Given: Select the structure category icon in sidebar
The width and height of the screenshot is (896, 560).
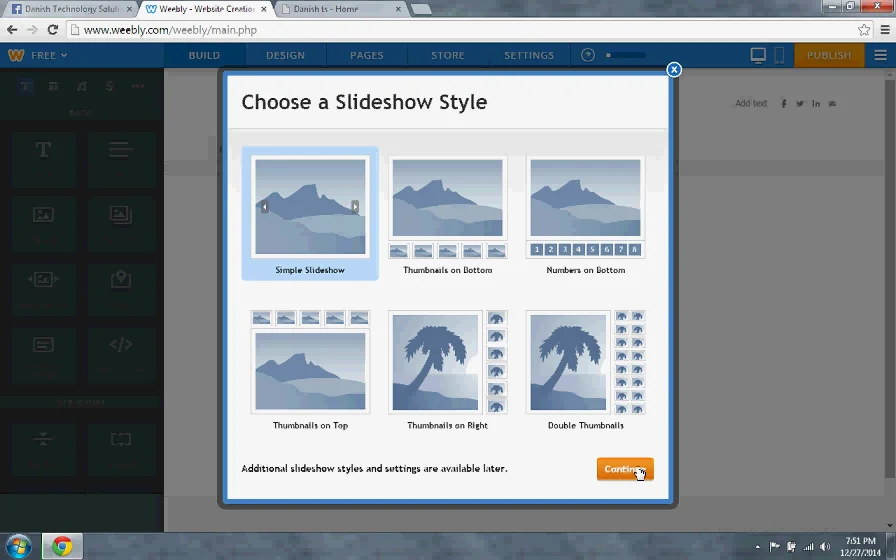Looking at the screenshot, I should pos(53,86).
